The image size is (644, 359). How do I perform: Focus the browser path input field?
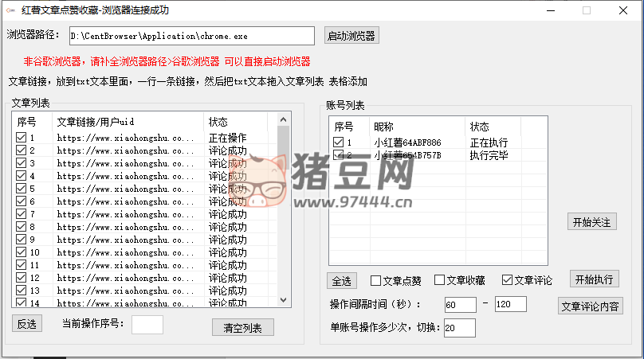192,36
